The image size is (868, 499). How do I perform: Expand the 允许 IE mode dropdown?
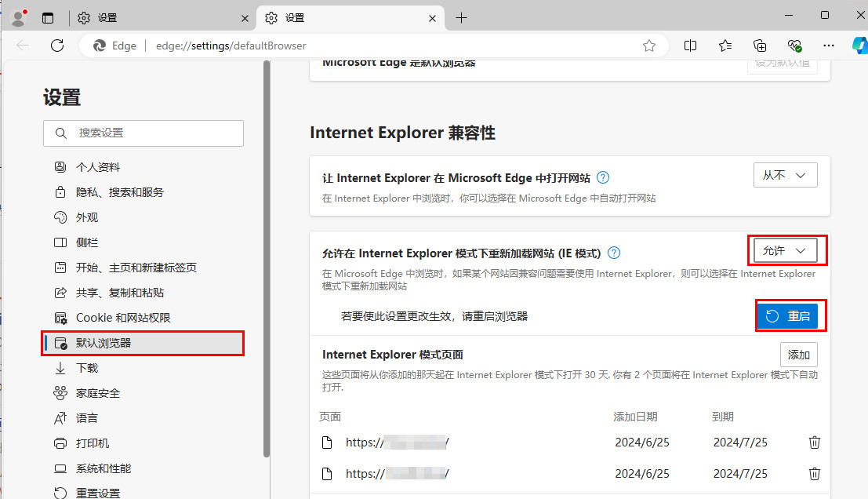785,251
